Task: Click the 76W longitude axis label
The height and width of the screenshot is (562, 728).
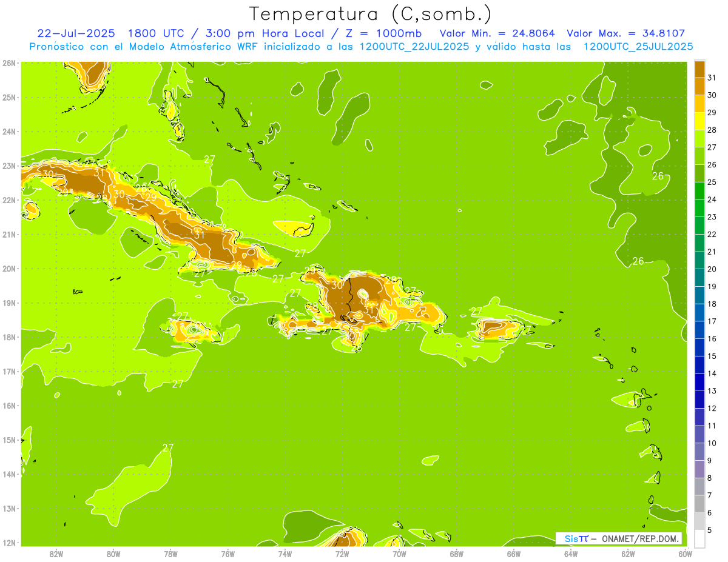Action: (228, 554)
